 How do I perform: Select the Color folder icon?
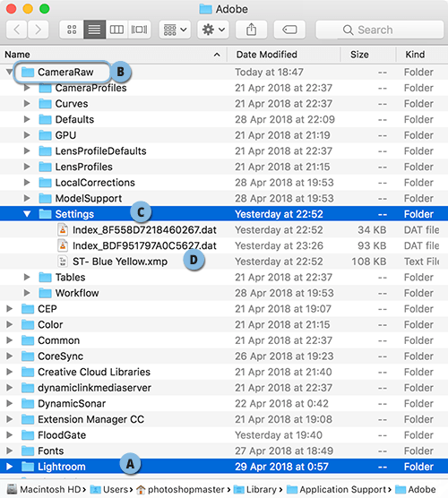click(28, 324)
